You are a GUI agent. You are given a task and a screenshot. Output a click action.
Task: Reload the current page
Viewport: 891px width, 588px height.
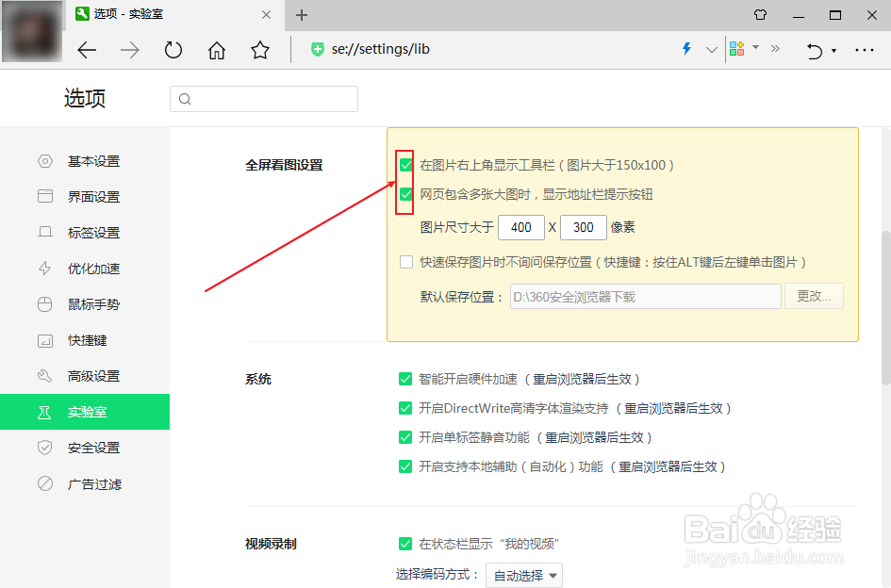pos(173,50)
